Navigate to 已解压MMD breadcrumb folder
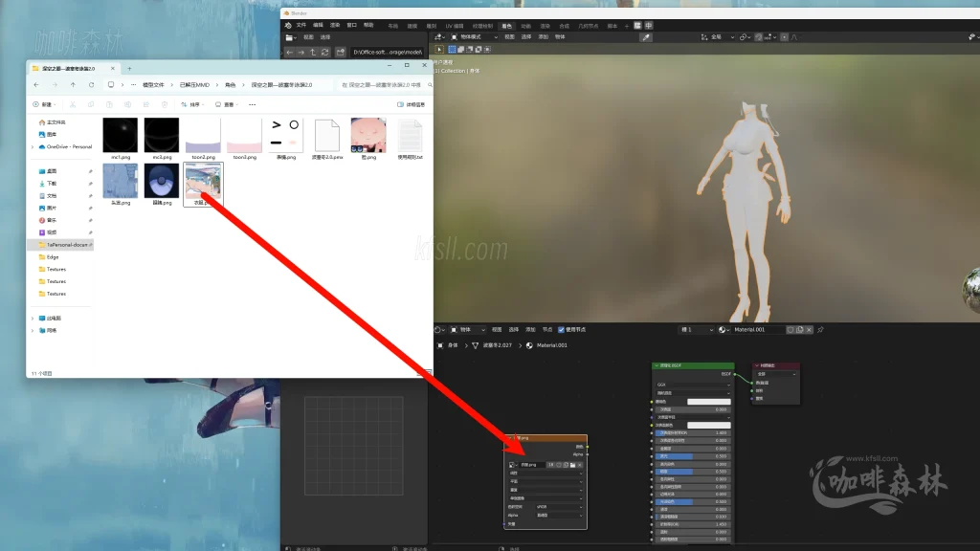Image resolution: width=980 pixels, height=551 pixels. pos(194,85)
